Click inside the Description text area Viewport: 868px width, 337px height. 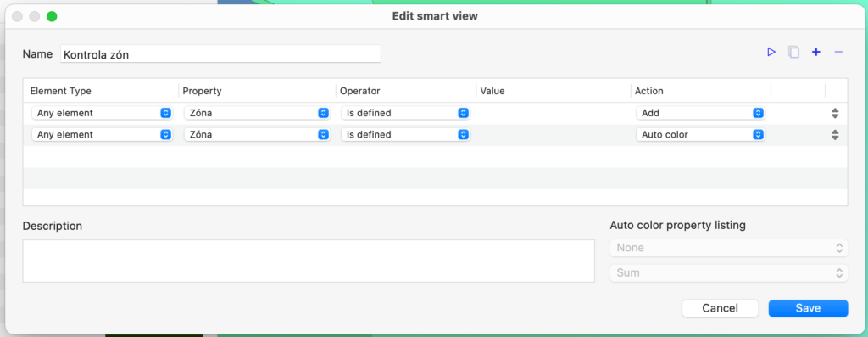coord(309,261)
